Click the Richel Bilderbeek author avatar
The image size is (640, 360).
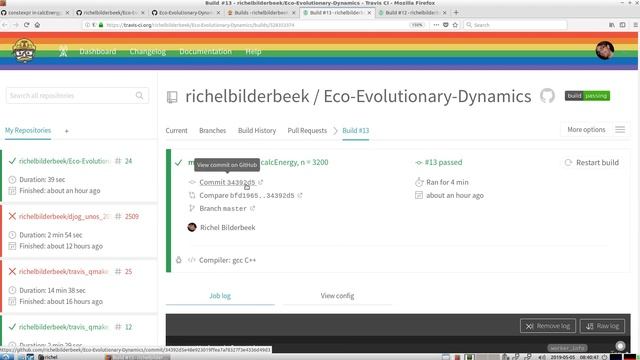click(192, 227)
